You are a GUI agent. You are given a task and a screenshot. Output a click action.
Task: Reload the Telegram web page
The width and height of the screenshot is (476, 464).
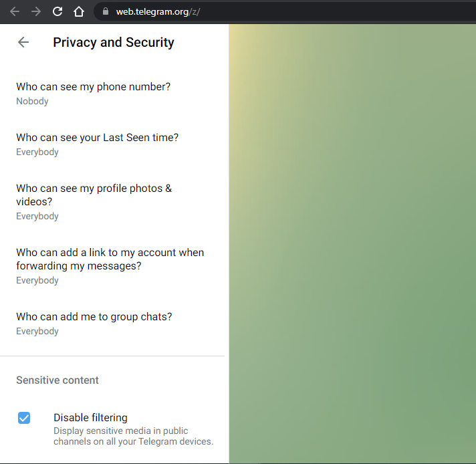click(57, 11)
